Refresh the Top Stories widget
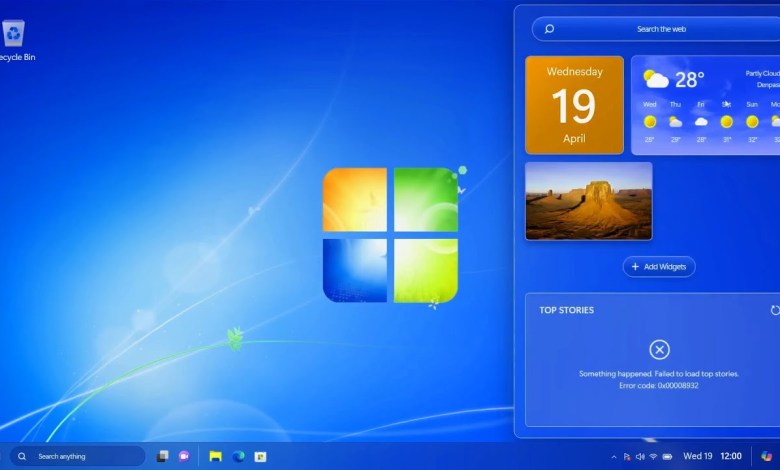 tap(775, 310)
